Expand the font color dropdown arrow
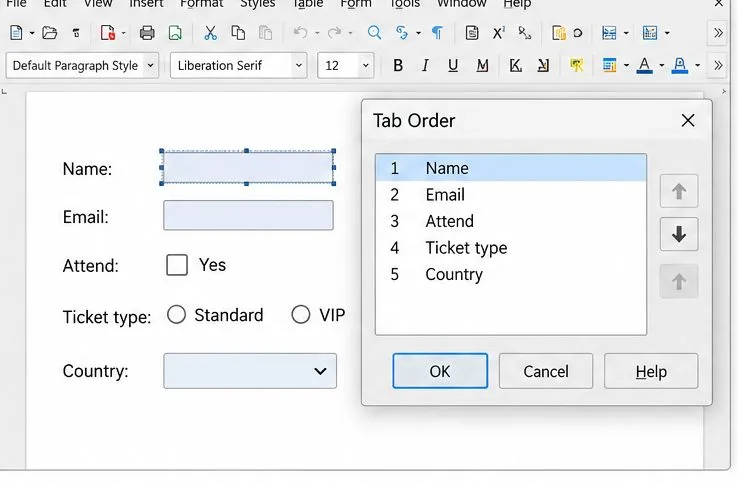738x482 pixels. [x=661, y=65]
